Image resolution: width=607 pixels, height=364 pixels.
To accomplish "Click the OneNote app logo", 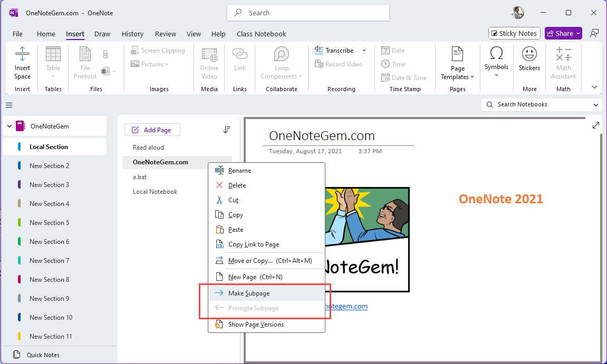I will tap(13, 13).
